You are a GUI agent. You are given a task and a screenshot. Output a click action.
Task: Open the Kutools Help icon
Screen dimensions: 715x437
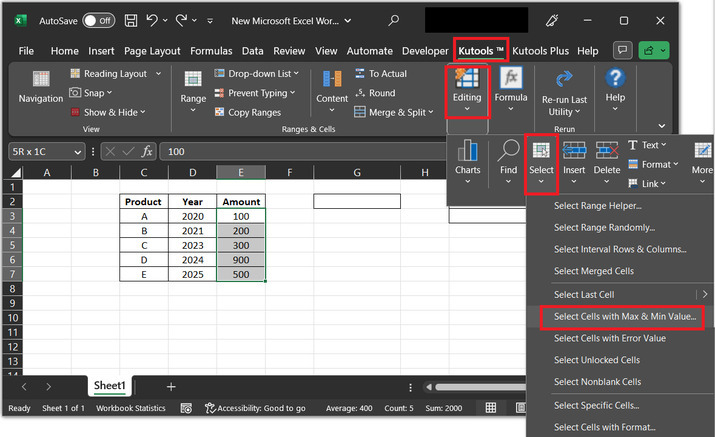click(615, 86)
